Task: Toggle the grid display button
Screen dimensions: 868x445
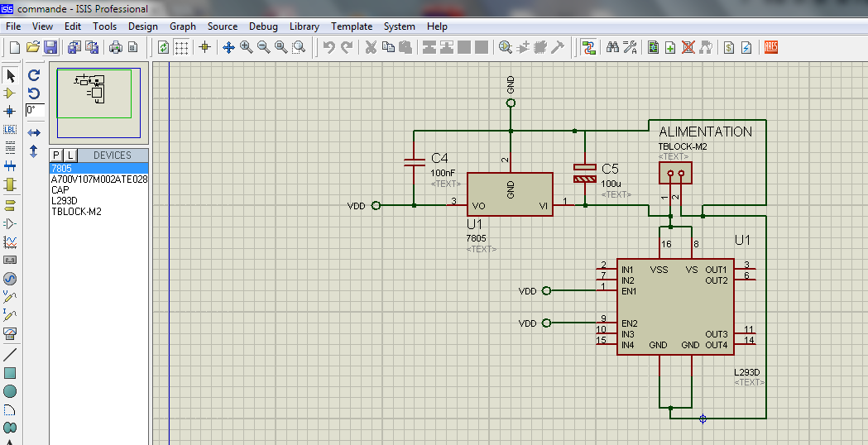Action: [181, 47]
